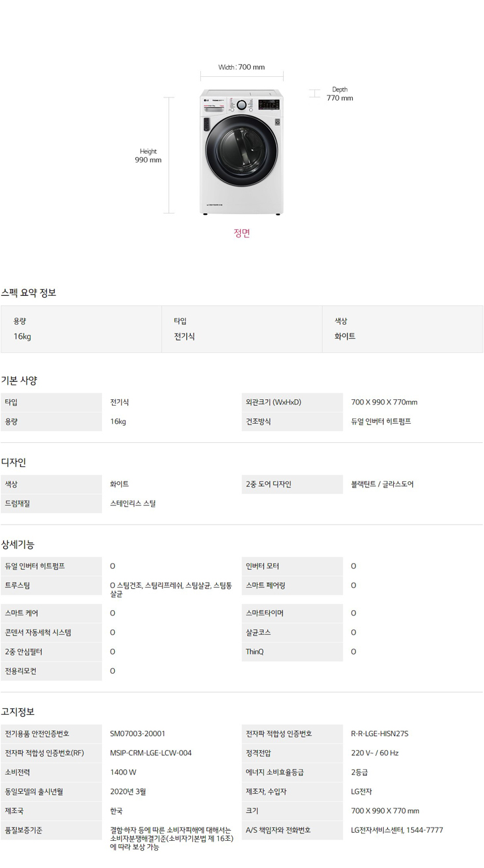Click the Width: 700 mm dimension label

pyautogui.click(x=241, y=67)
